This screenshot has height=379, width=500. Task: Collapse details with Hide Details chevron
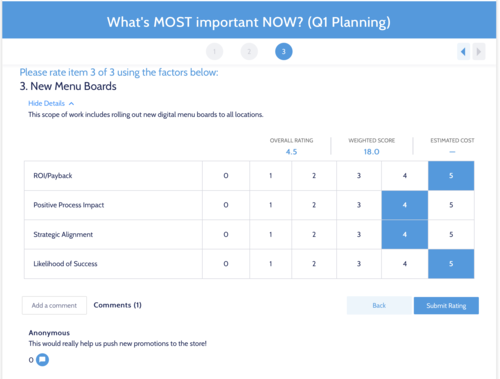(71, 104)
